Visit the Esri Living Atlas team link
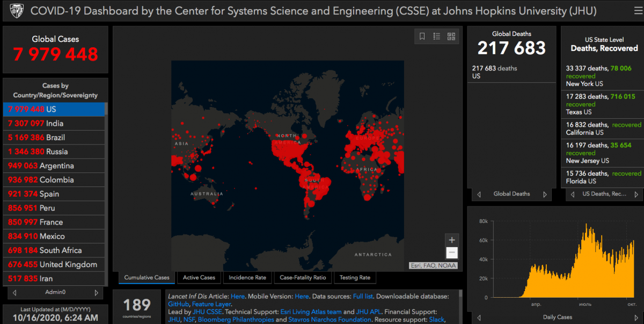 tap(311, 312)
